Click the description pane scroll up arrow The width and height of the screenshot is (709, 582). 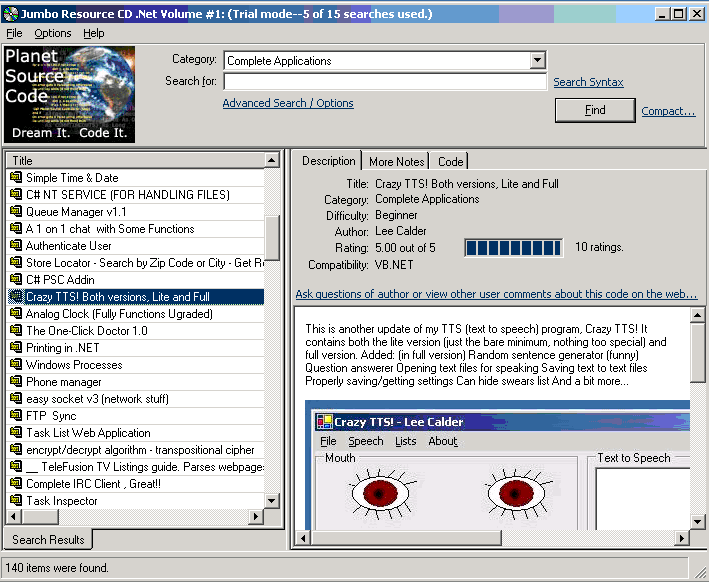pyautogui.click(x=697, y=315)
